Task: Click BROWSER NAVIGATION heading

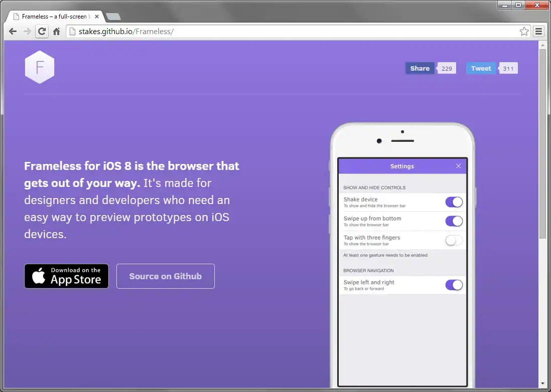Action: tap(368, 271)
